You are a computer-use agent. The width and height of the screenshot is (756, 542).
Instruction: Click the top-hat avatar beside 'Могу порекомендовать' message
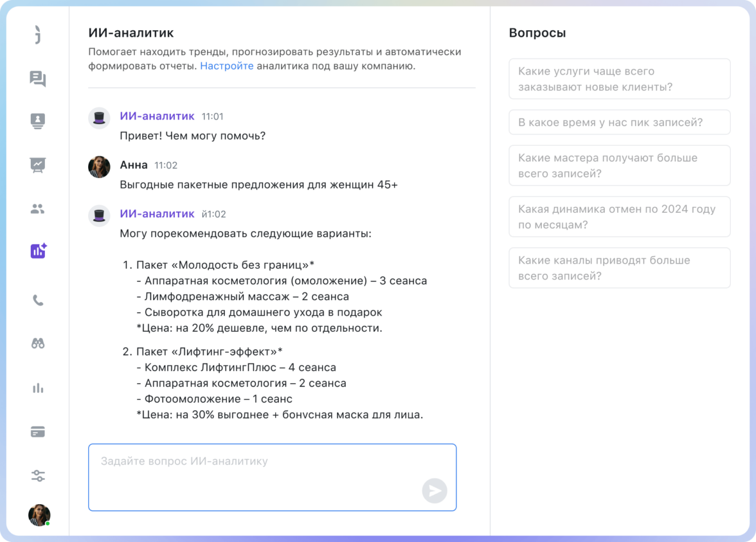tap(99, 215)
